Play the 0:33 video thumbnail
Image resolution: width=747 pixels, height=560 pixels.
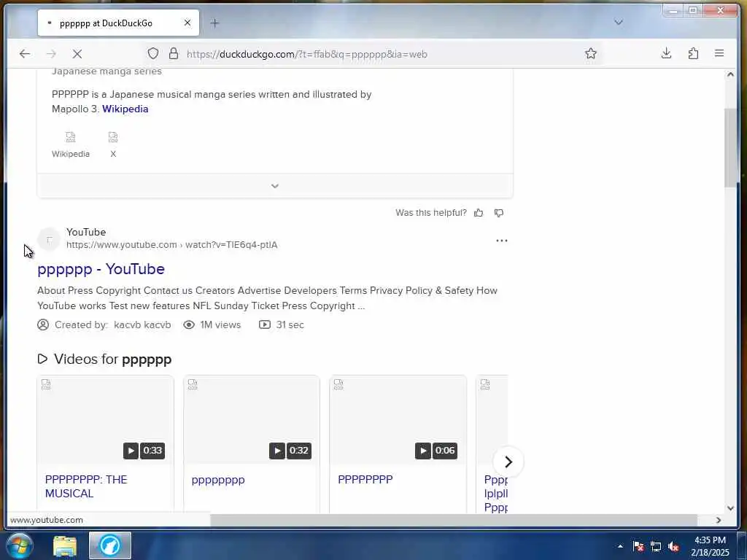coord(105,420)
